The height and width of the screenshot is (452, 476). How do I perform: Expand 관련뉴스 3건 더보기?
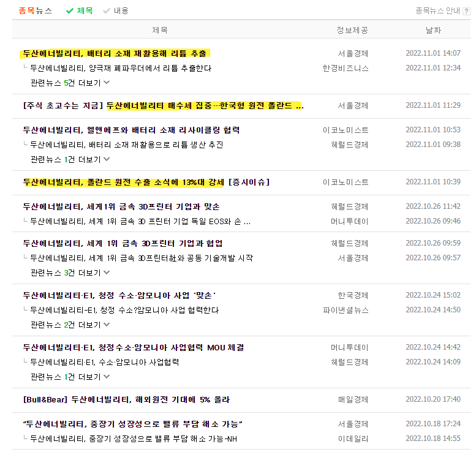click(70, 273)
